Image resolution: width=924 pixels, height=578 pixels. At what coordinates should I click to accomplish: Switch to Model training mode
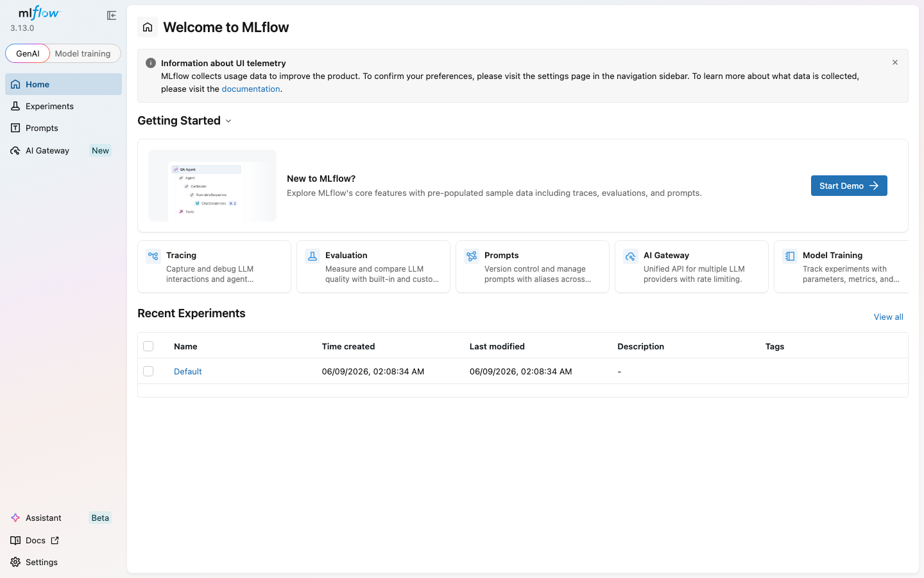(x=83, y=53)
